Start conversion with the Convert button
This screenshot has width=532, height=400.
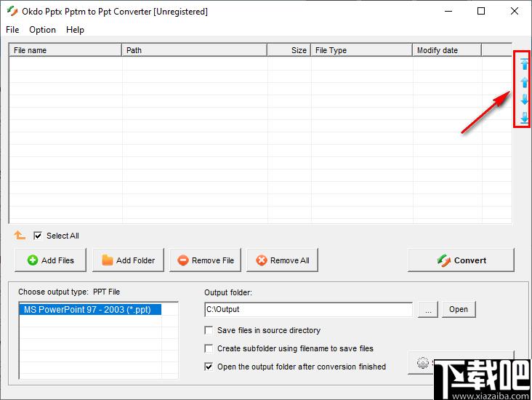click(x=461, y=260)
